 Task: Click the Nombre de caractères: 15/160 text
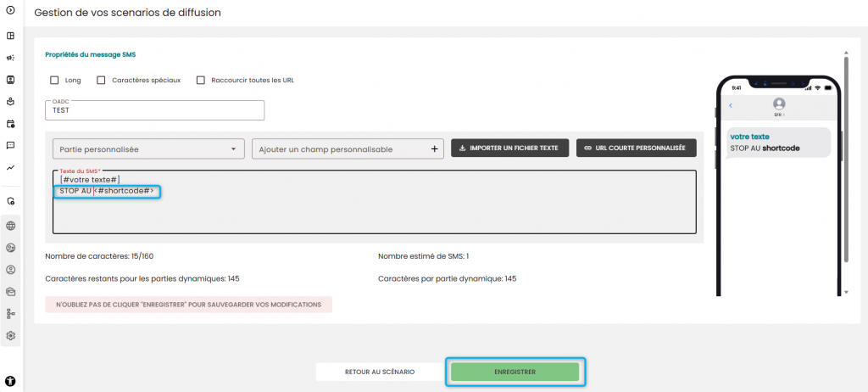[x=99, y=256]
